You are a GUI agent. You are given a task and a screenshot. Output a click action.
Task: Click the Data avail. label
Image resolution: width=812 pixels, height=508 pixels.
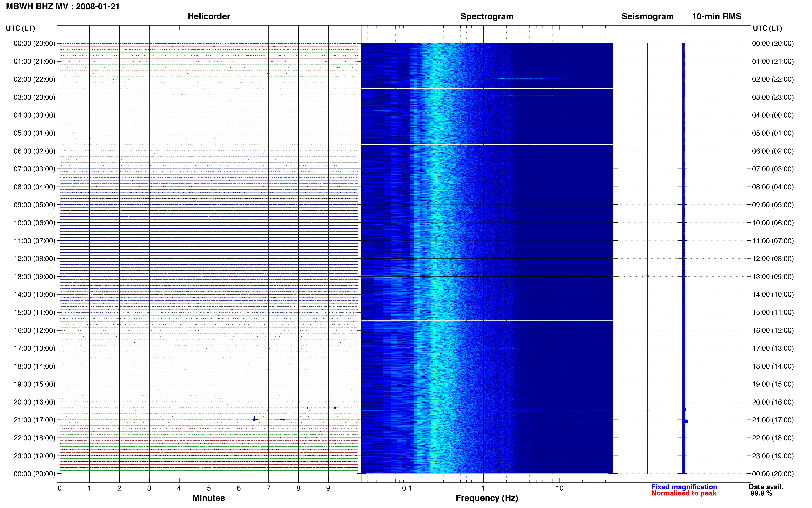(x=766, y=487)
